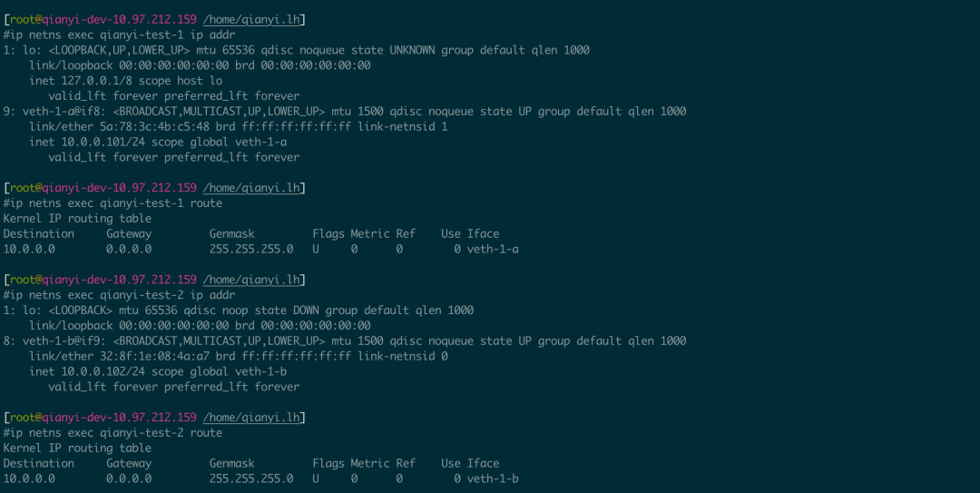Click the last prompt's /home/qianyi.lh path
This screenshot has width=980, height=493.
point(251,418)
